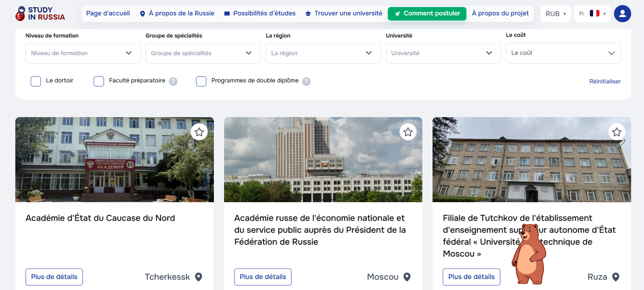Click the Comment postuler button
644x290 pixels.
(x=427, y=14)
